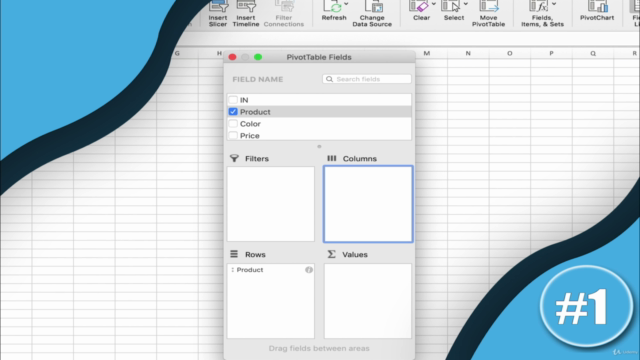The height and width of the screenshot is (360, 640).
Task: Click inside the Columns drop area
Action: [368, 204]
